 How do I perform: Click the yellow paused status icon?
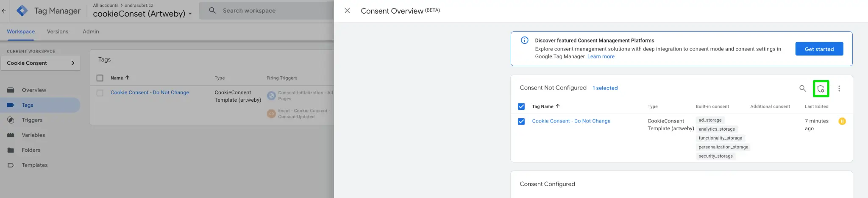[842, 121]
